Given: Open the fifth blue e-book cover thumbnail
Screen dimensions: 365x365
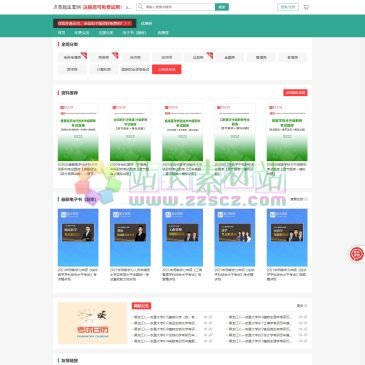Looking at the screenshot, I should [x=287, y=237].
